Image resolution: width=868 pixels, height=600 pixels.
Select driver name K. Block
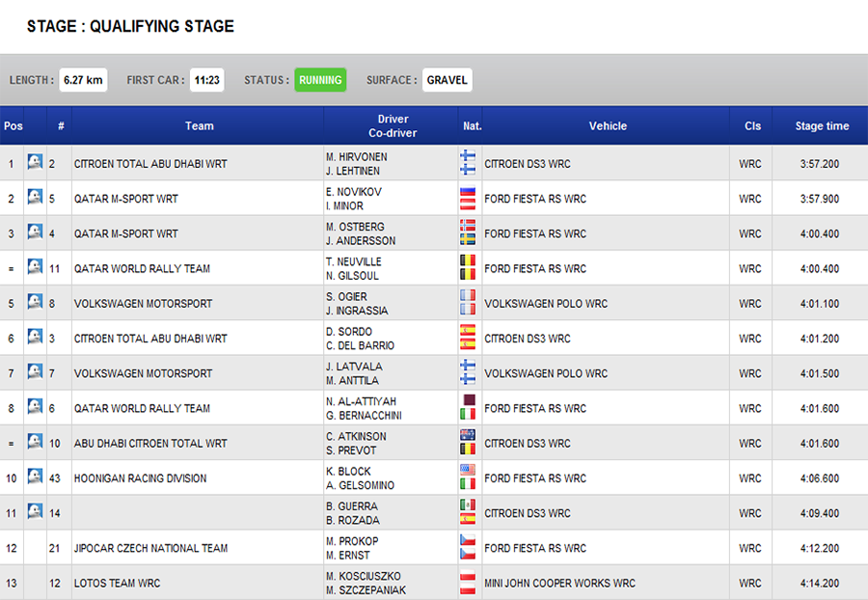(x=348, y=472)
